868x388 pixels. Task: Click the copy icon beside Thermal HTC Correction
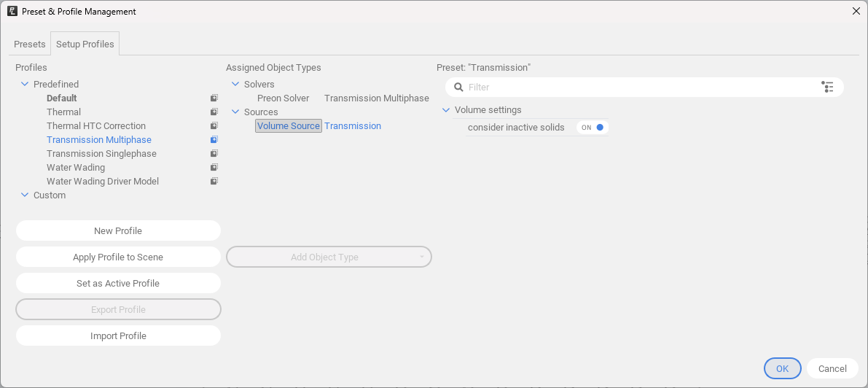coord(214,126)
